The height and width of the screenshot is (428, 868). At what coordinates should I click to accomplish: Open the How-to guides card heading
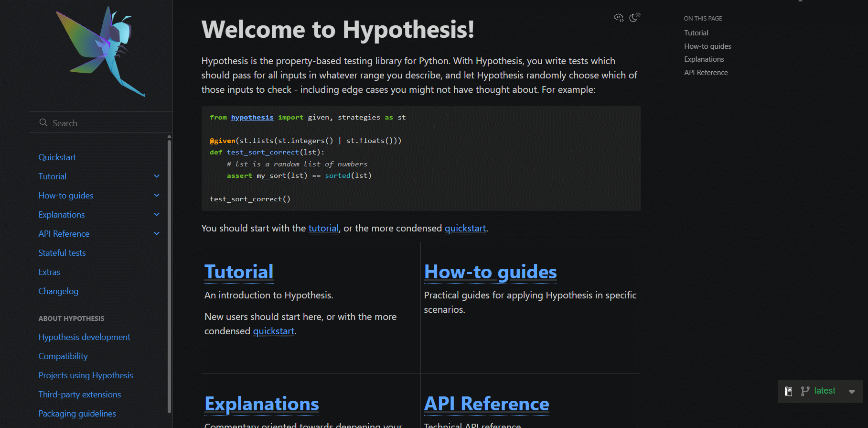click(x=490, y=272)
